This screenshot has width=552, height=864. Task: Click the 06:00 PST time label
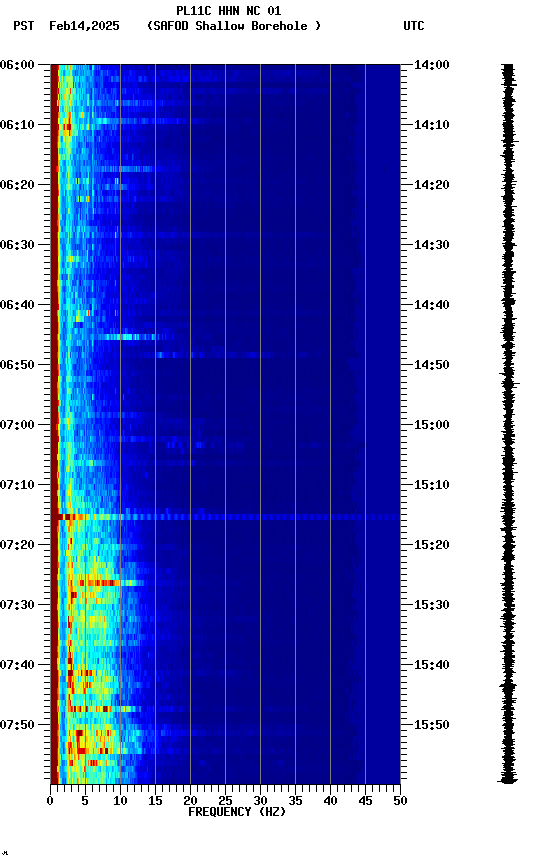point(17,65)
